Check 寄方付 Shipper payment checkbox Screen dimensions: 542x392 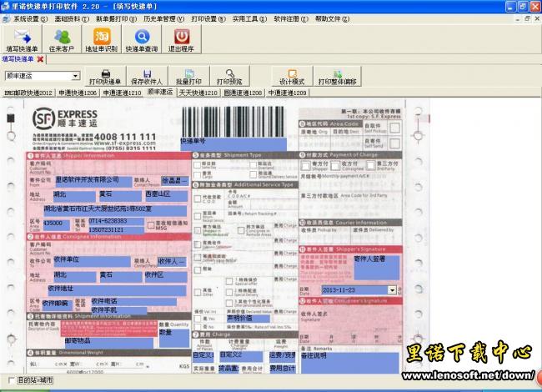[305, 166]
